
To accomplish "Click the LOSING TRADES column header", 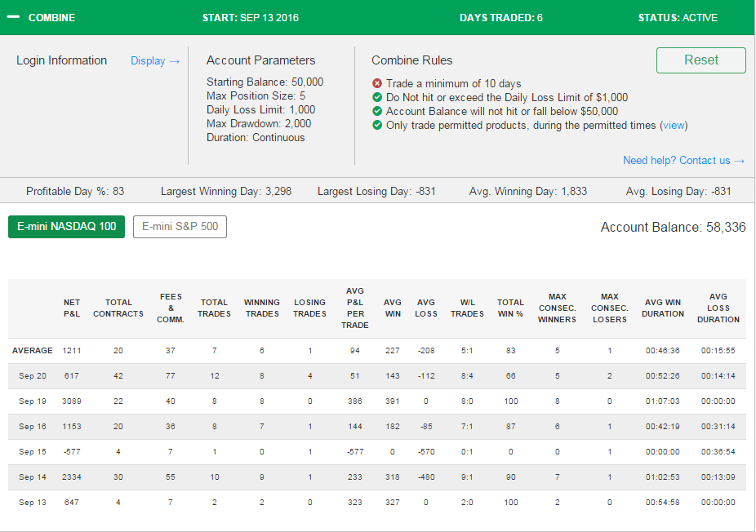I will (x=309, y=308).
